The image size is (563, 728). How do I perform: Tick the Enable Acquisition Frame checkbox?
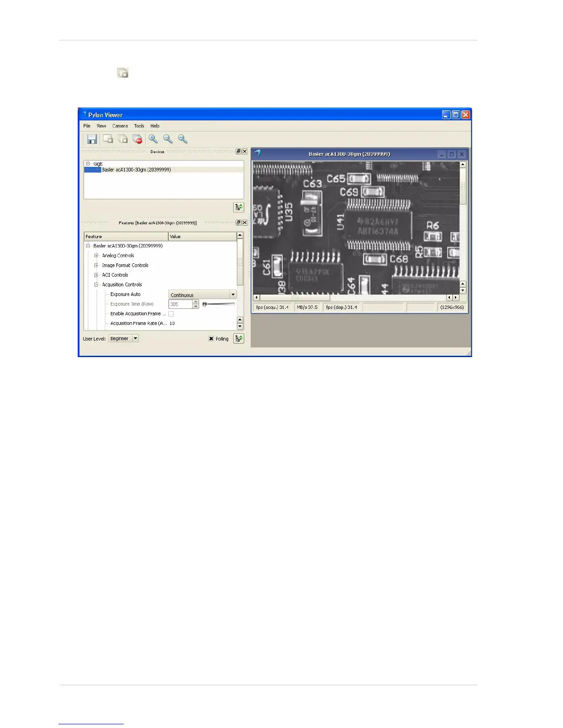coord(171,314)
